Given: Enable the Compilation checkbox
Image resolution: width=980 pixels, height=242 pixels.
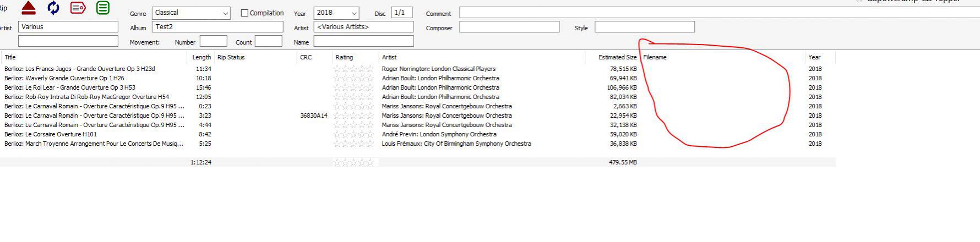Looking at the screenshot, I should point(244,13).
